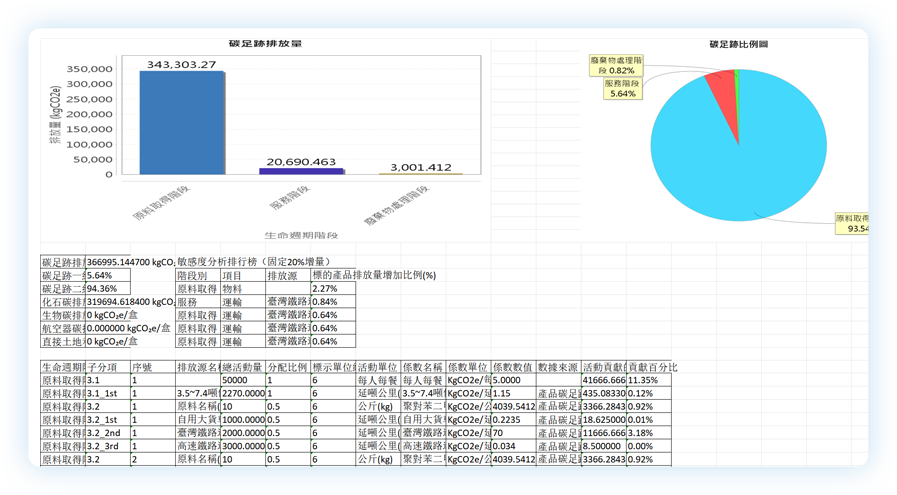Click the 20,690.463 bar data label
This screenshot has width=897, height=495.
pyautogui.click(x=301, y=161)
